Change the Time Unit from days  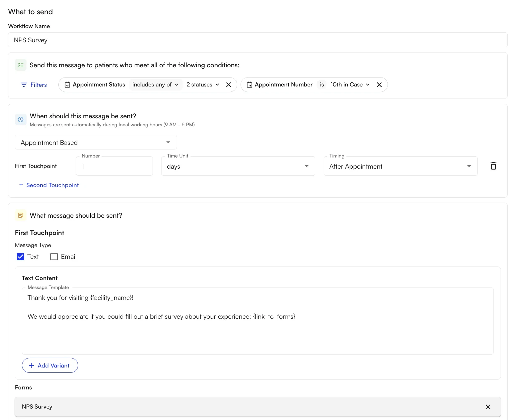[x=238, y=166]
